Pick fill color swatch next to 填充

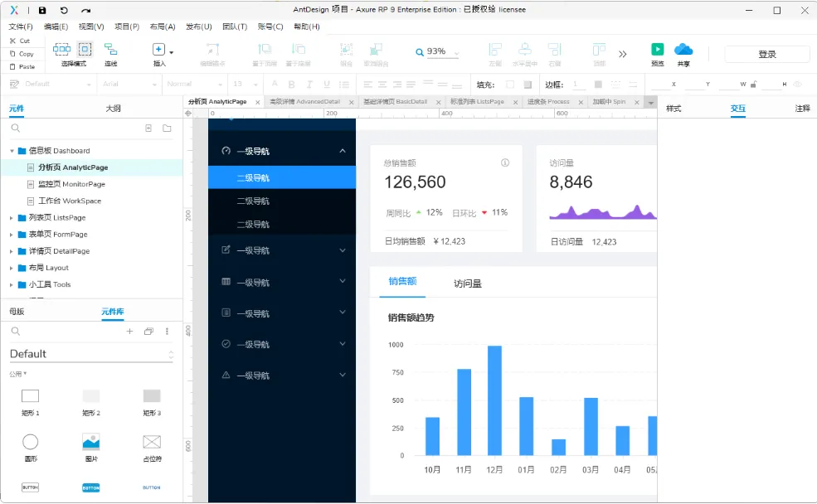pos(510,85)
